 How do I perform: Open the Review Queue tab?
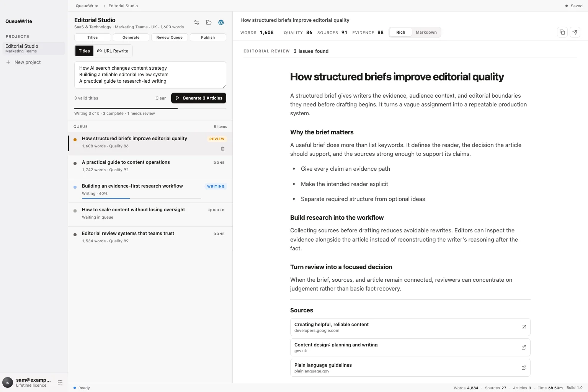pyautogui.click(x=170, y=37)
